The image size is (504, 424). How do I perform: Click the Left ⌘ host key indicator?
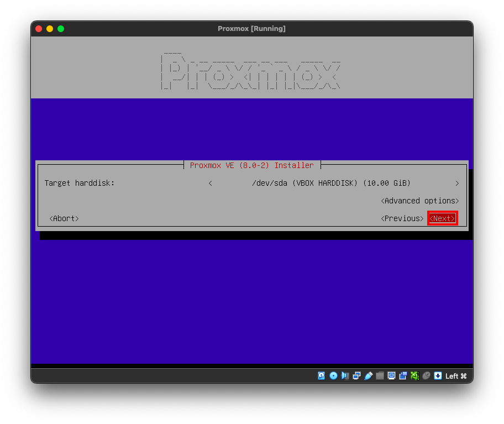click(456, 376)
